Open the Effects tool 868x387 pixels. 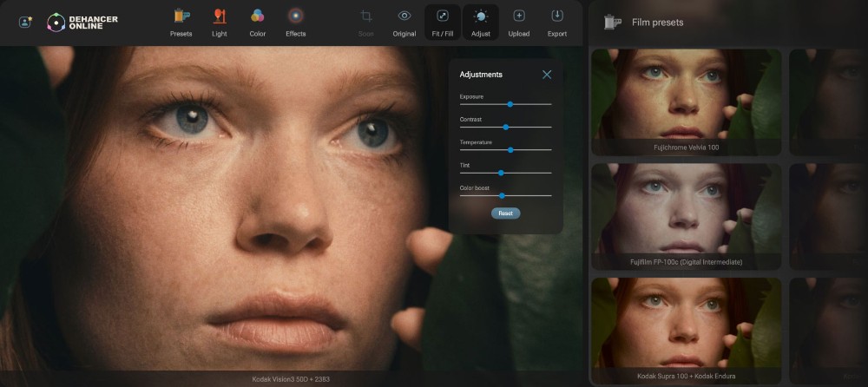(295, 16)
